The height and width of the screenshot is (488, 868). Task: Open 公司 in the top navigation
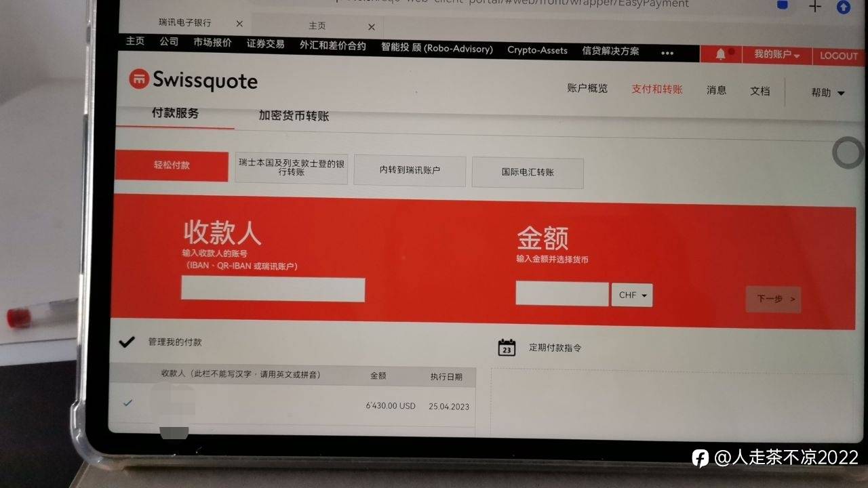pos(169,42)
